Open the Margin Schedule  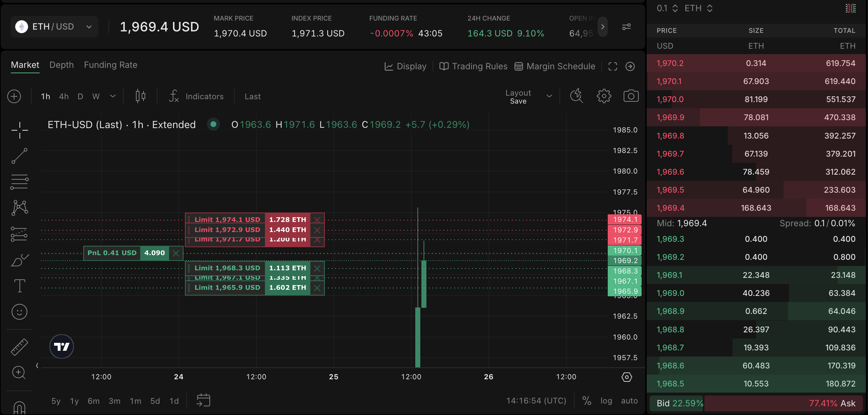(555, 66)
